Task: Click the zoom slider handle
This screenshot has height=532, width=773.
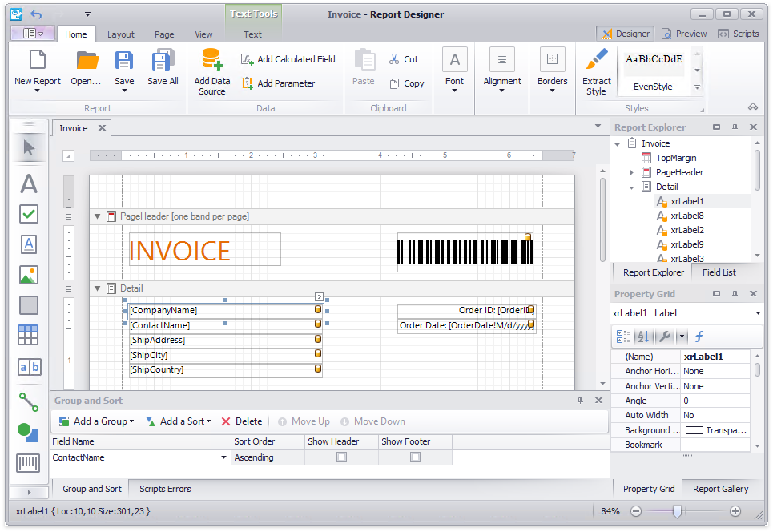Action: [x=677, y=511]
